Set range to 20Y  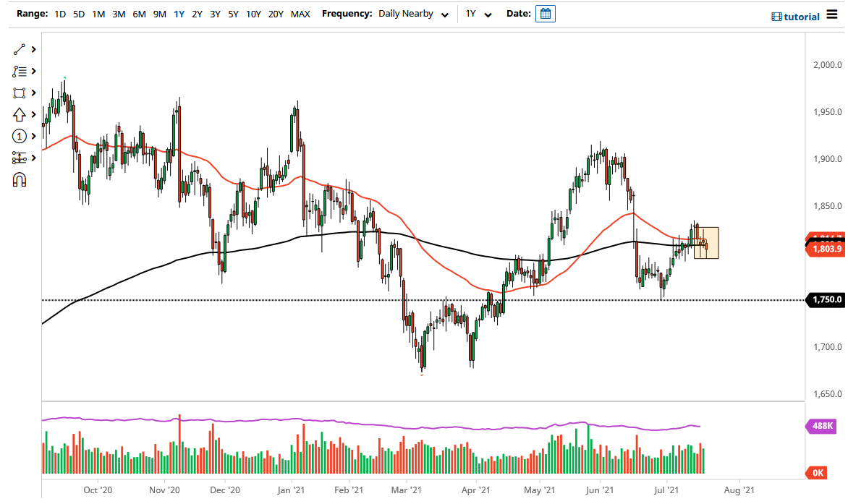coord(276,14)
